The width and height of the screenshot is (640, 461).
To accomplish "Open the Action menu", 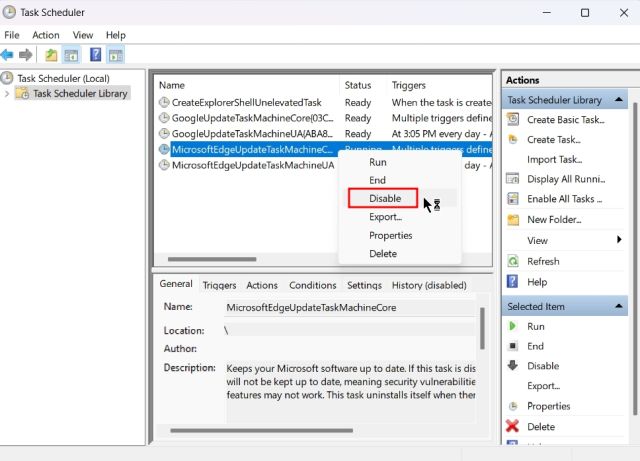I will [46, 35].
